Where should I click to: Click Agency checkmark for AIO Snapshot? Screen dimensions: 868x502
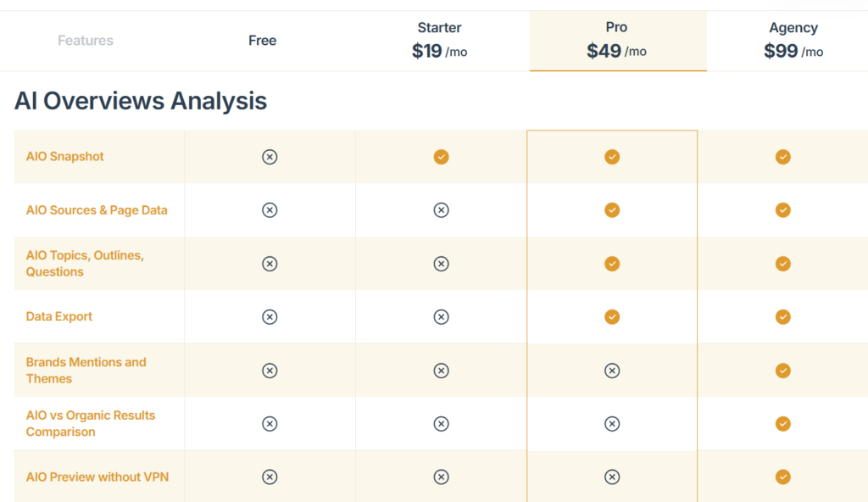click(x=783, y=157)
